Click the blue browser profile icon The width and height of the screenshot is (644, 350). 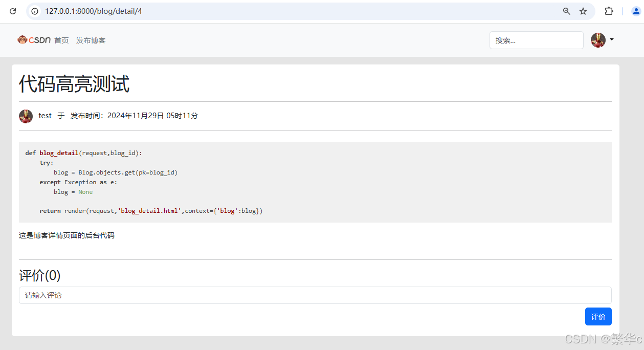coord(635,11)
